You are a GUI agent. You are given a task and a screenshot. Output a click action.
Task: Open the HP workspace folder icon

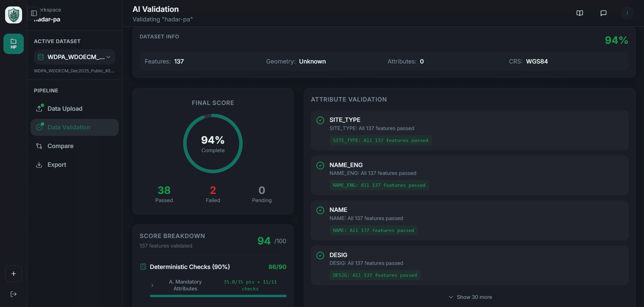coord(14,44)
